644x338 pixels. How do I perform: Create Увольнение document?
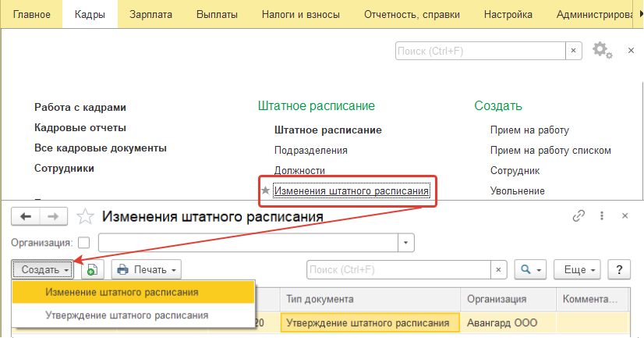518,190
